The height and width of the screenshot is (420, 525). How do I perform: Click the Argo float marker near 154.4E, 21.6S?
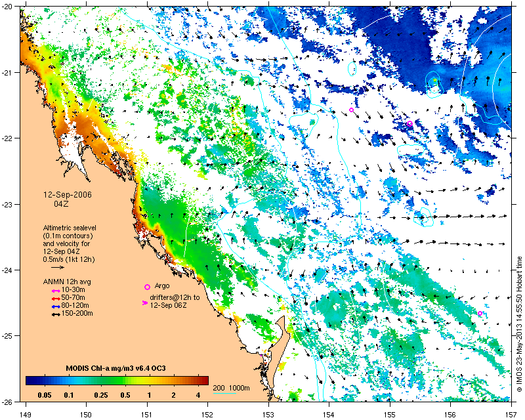point(351,110)
